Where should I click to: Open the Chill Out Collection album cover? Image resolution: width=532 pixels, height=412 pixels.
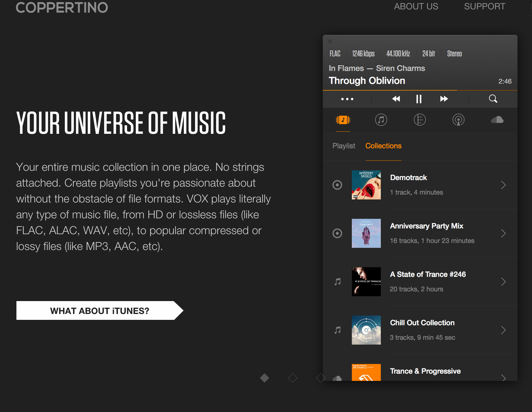coord(366,330)
